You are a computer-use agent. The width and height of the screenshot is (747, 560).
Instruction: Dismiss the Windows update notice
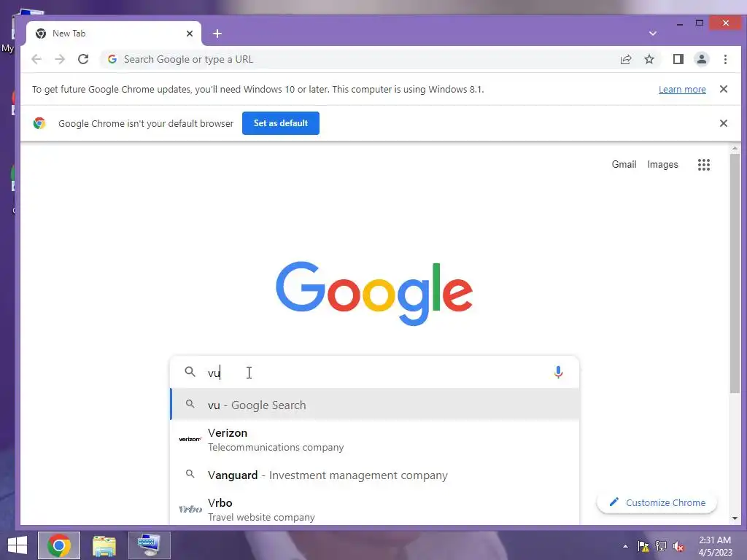tap(723, 89)
